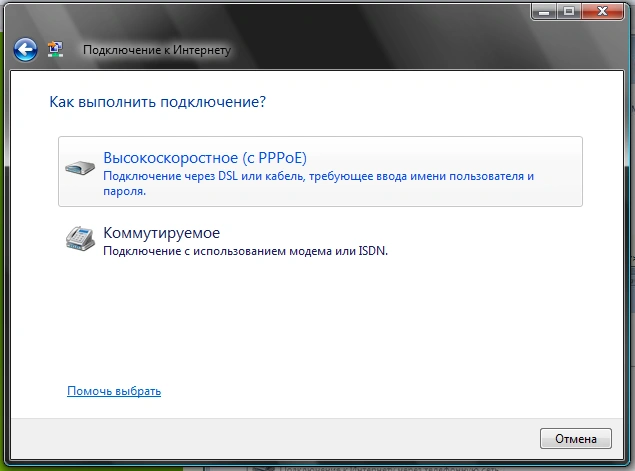Click the blue Back arrow button
Screen dimensions: 635x471
tap(25, 48)
